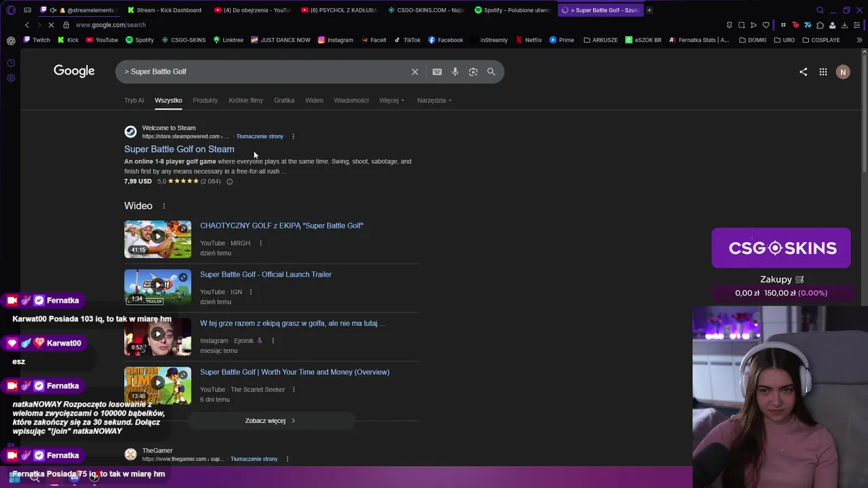Open the Netflix bookmark
868x488 pixels.
click(x=528, y=40)
